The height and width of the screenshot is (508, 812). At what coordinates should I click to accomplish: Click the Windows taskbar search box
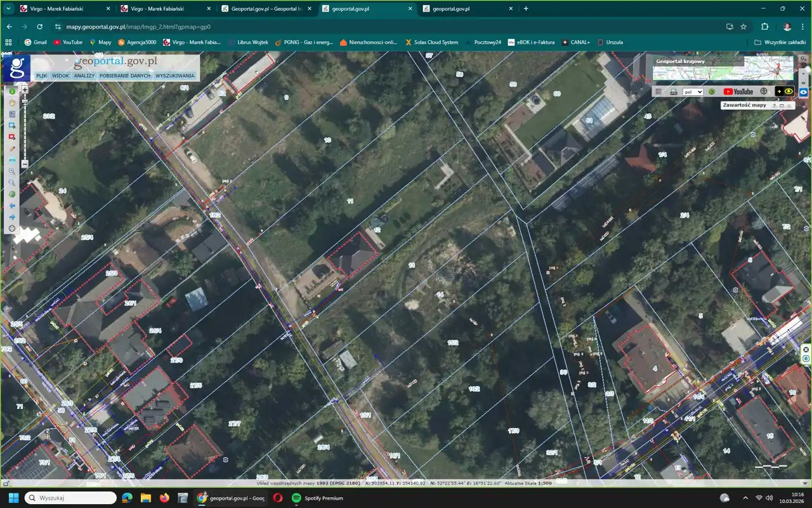[70, 498]
